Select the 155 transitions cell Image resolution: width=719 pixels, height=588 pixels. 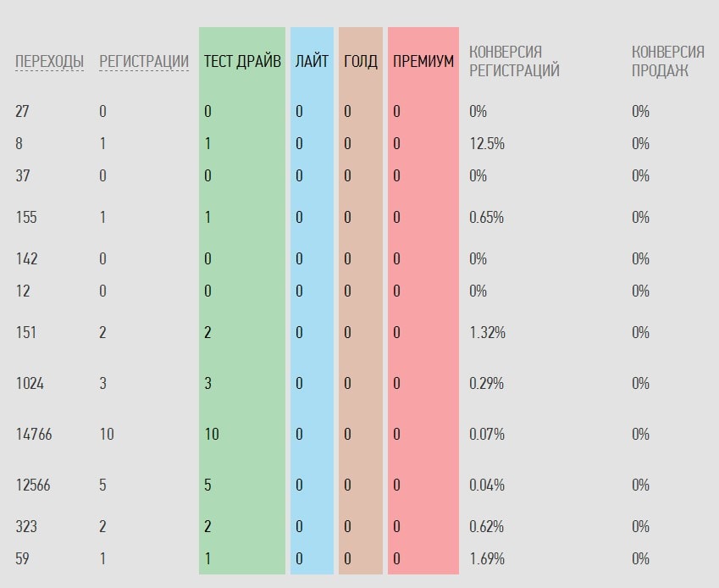tap(26, 217)
